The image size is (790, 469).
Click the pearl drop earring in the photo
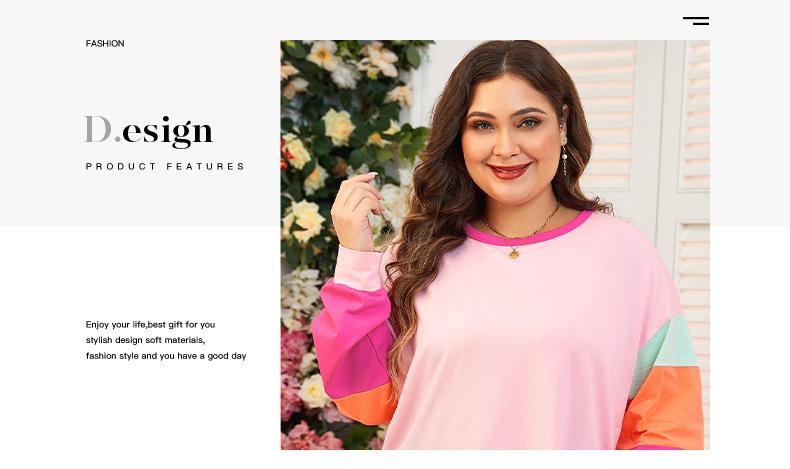(565, 159)
